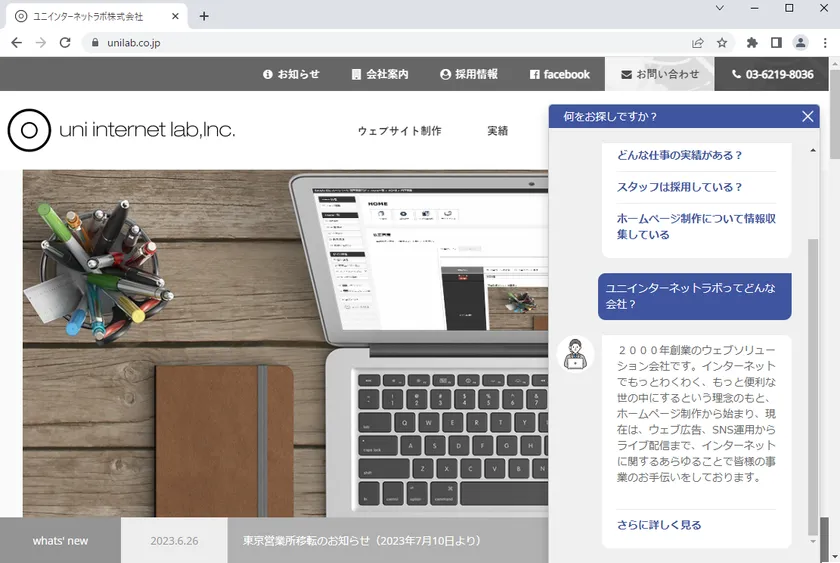Image resolution: width=840 pixels, height=563 pixels.
Task: Click the ユニインターネットラボってどんな会社？ message bubble
Action: coord(694,296)
